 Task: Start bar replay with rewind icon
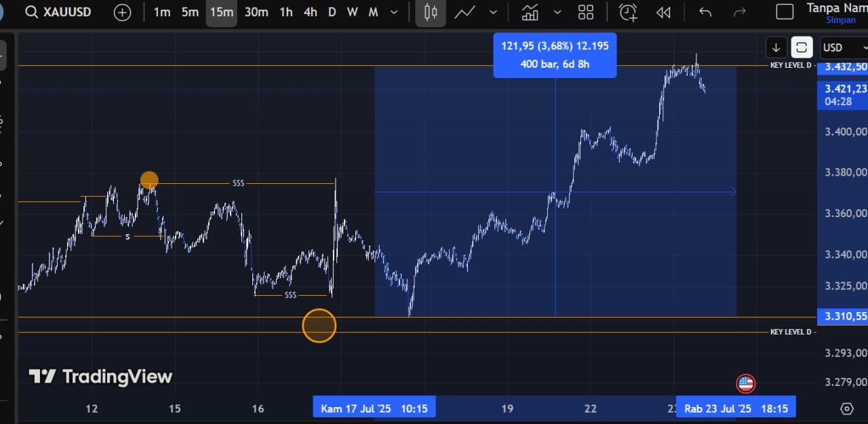(663, 12)
